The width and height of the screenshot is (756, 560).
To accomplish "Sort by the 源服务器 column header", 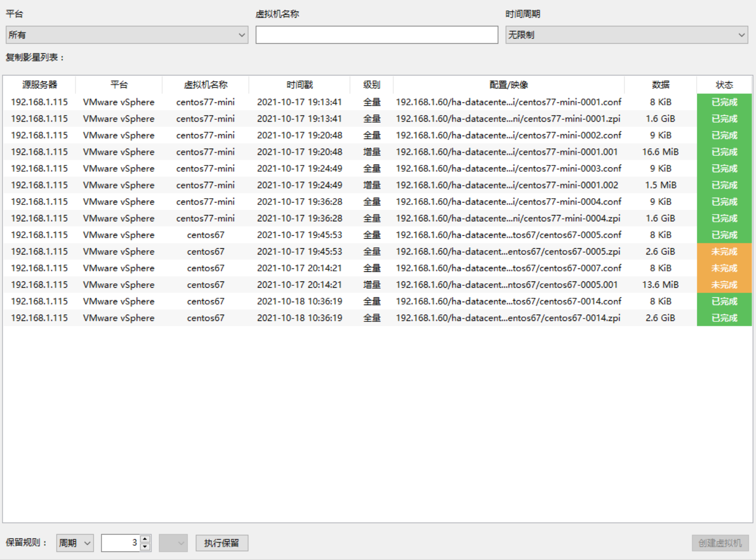I will [x=39, y=85].
